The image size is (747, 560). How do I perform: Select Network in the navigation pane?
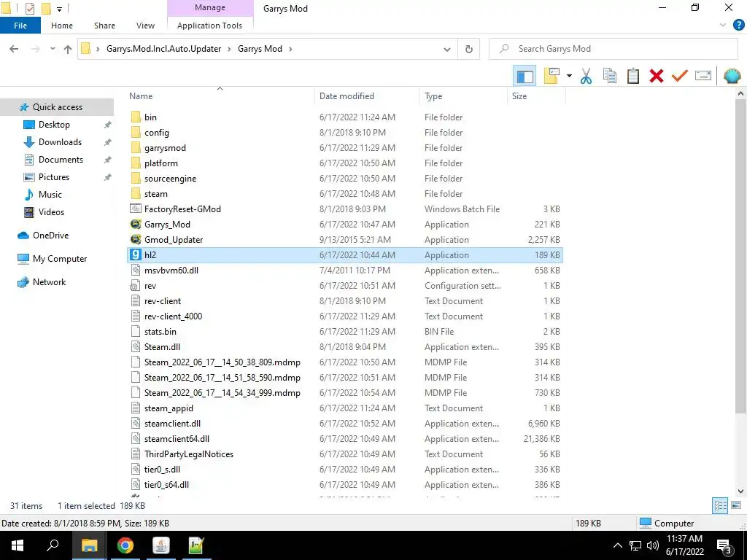pos(49,282)
